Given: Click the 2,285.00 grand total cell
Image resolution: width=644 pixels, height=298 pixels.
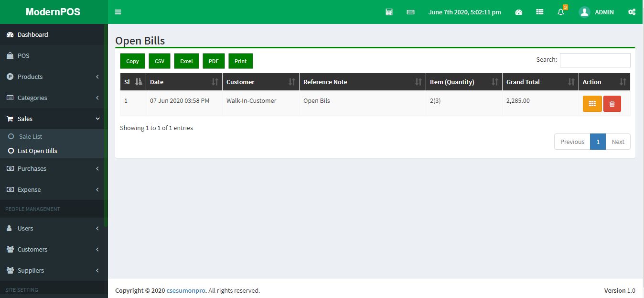Looking at the screenshot, I should tap(540, 103).
